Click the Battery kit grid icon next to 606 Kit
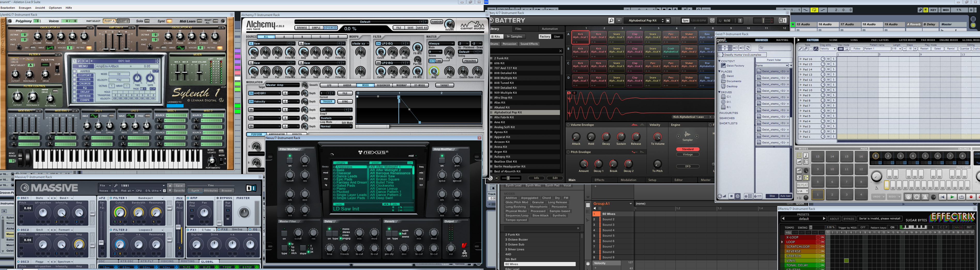 click(x=491, y=63)
